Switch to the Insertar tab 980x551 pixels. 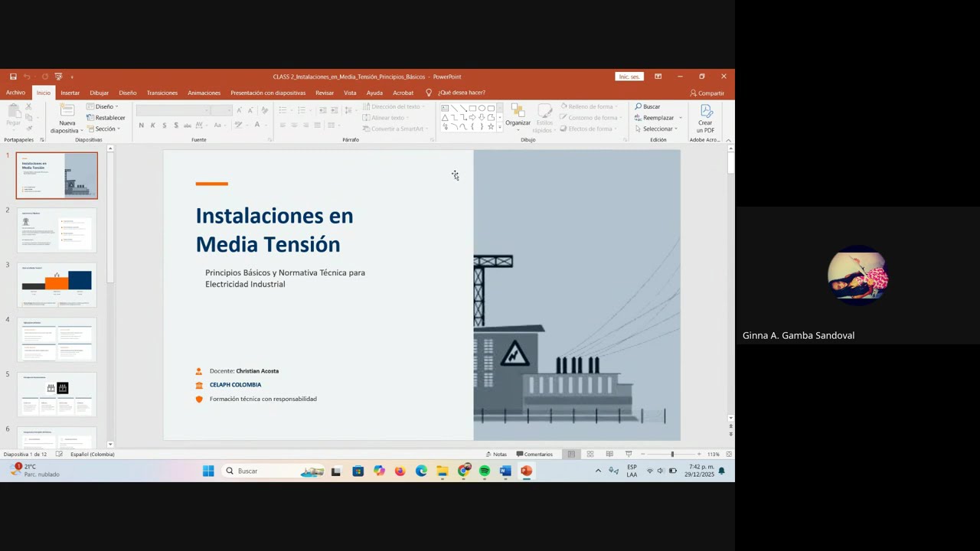70,93
